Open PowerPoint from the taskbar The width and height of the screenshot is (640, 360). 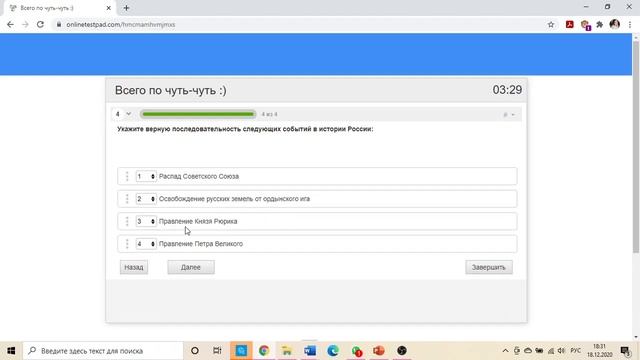[379, 351]
